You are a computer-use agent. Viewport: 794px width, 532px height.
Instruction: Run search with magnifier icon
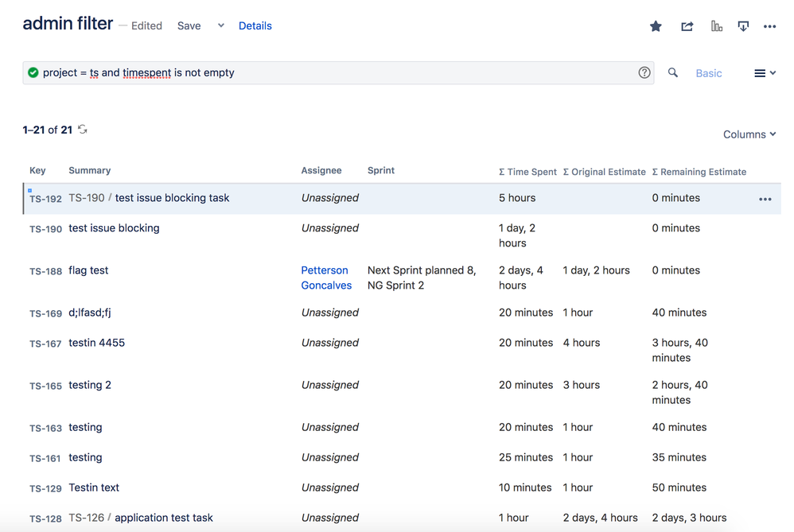click(x=673, y=72)
